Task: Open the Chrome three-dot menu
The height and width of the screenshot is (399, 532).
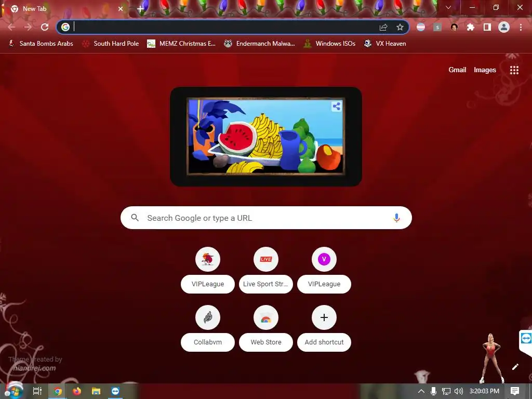Action: [x=521, y=27]
